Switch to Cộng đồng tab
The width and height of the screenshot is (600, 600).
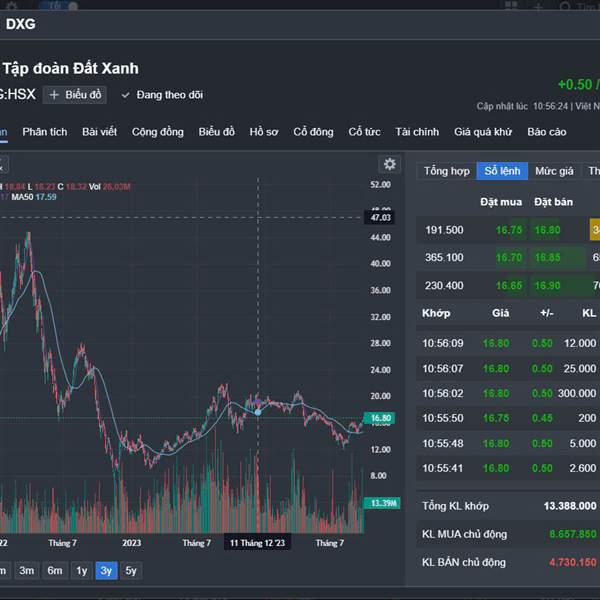158,132
